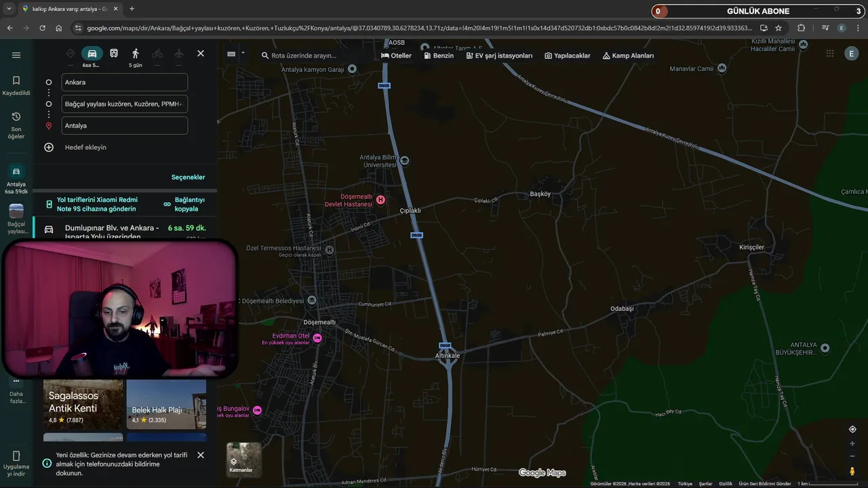868x488 pixels.
Task: Copy the route link with Bağlantıyı kopyala
Action: click(x=184, y=204)
